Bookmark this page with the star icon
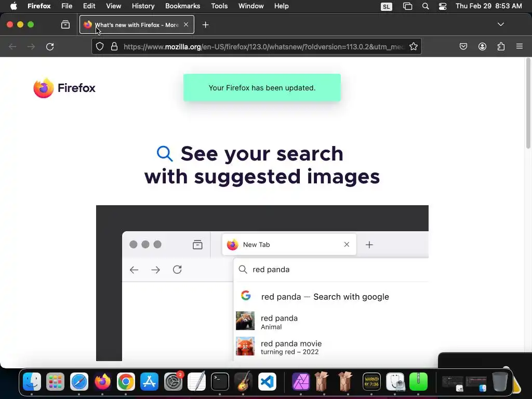This screenshot has height=399, width=532. (413, 46)
